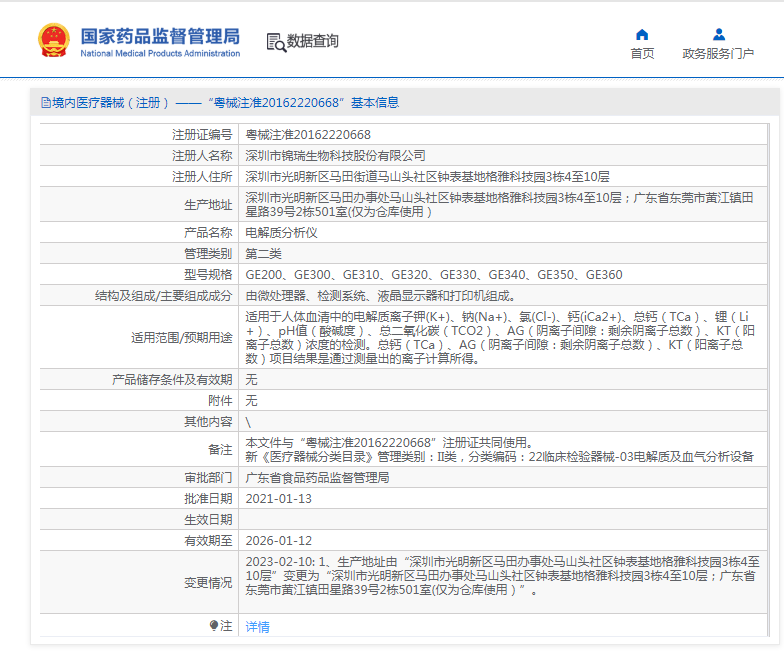Image resolution: width=784 pixels, height=654 pixels.
Task: Click the 注册人住所 address value
Action: (428, 177)
